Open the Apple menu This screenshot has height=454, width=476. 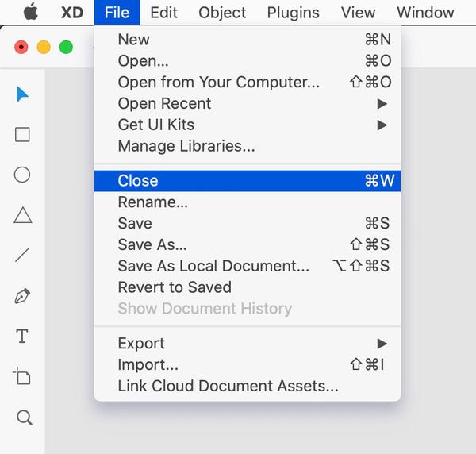(x=31, y=13)
